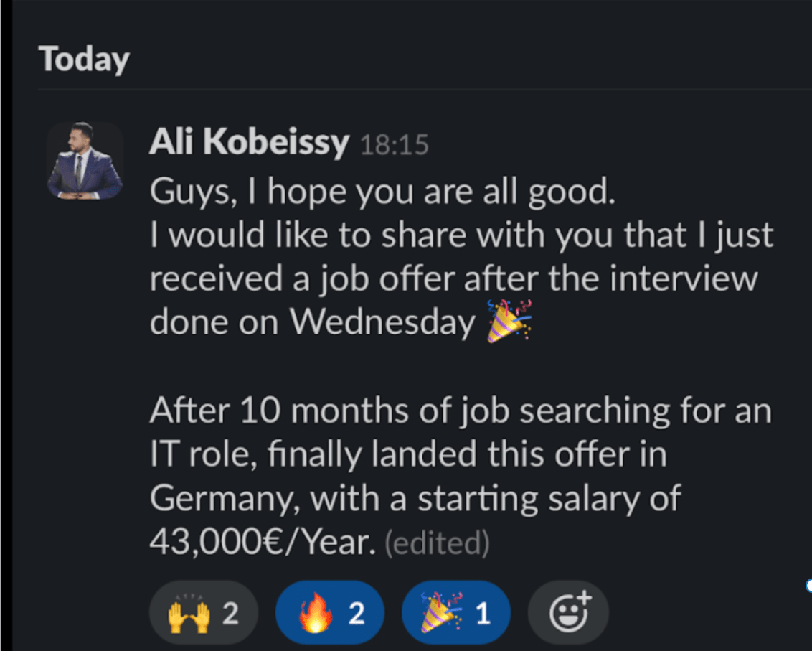Toggle the fire emoji reaction
Viewport: 812px width, 651px height.
pyautogui.click(x=329, y=614)
